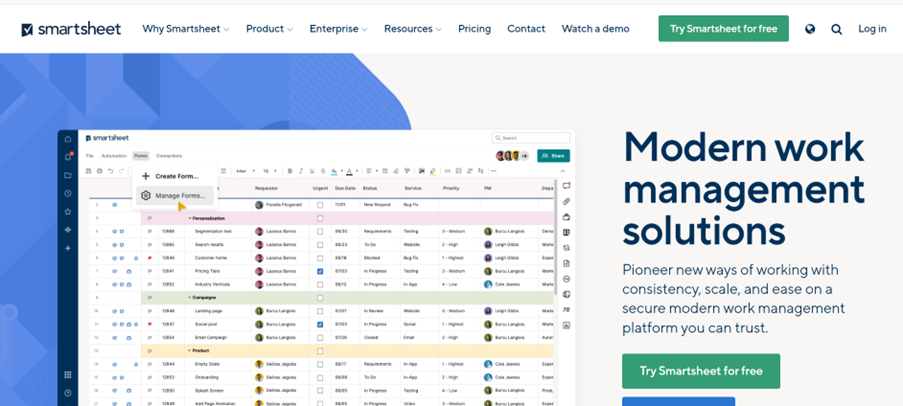Toggle Bold formatting in the sheet toolbar
The width and height of the screenshot is (903, 406).
coord(290,171)
